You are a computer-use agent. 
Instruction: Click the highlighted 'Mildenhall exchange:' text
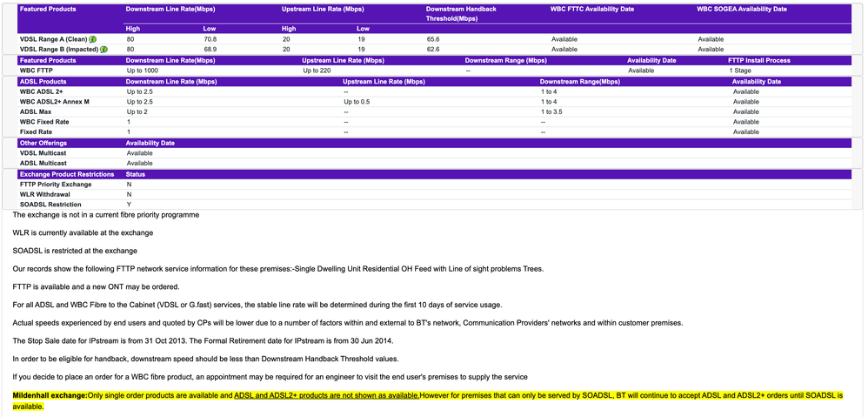(x=50, y=395)
